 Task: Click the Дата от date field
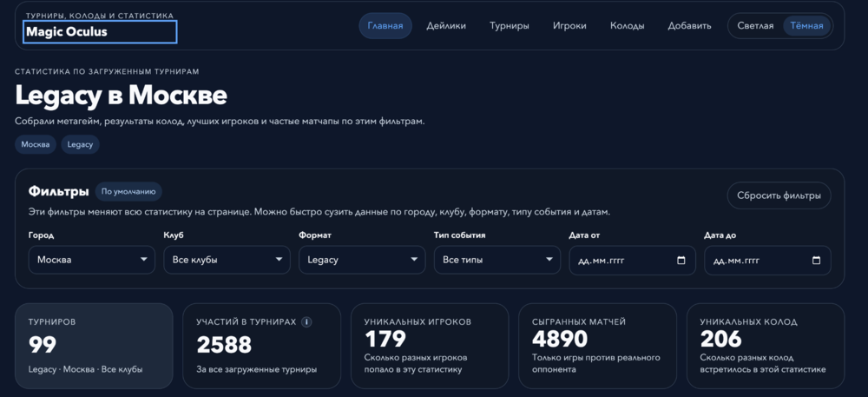632,261
